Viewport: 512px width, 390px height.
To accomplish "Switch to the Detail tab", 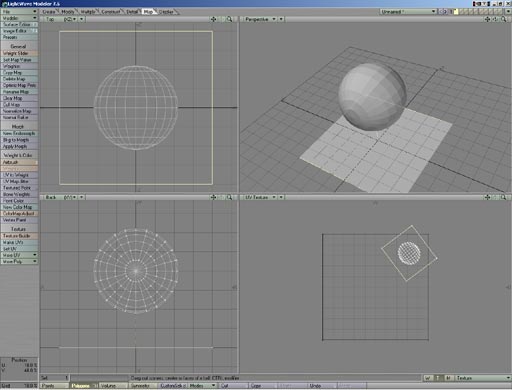I will [x=132, y=12].
